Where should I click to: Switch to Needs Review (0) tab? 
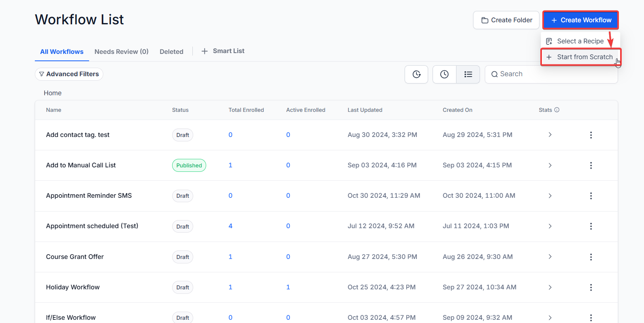[x=122, y=51]
